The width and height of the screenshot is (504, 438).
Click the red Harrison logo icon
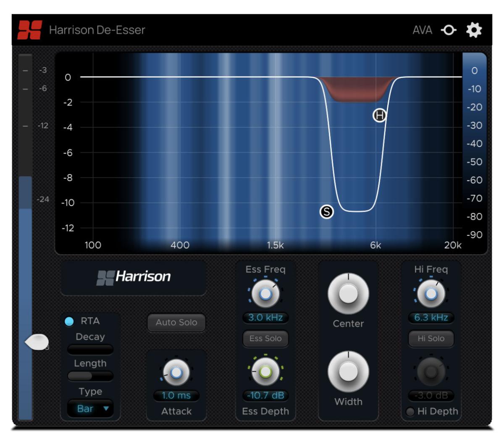pyautogui.click(x=29, y=30)
